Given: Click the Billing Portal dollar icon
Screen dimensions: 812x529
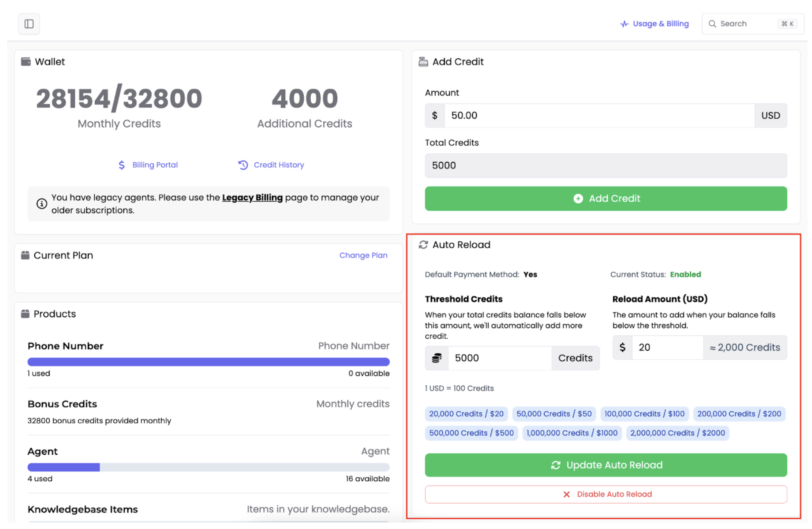Looking at the screenshot, I should pos(121,165).
